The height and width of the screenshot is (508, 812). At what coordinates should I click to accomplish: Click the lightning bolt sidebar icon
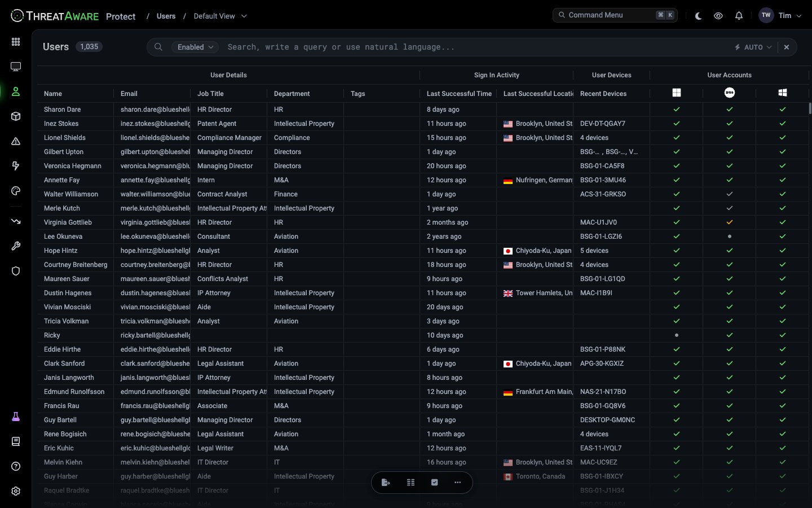tap(16, 166)
